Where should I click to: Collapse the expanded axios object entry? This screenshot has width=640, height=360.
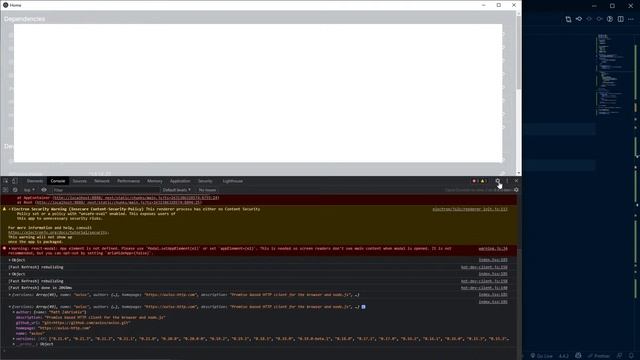[10, 307]
